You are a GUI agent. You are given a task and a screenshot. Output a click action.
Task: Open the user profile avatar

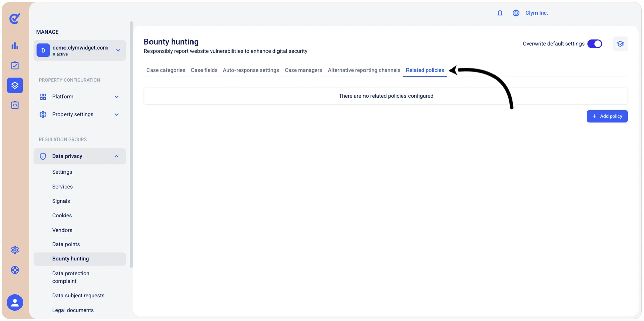15,303
